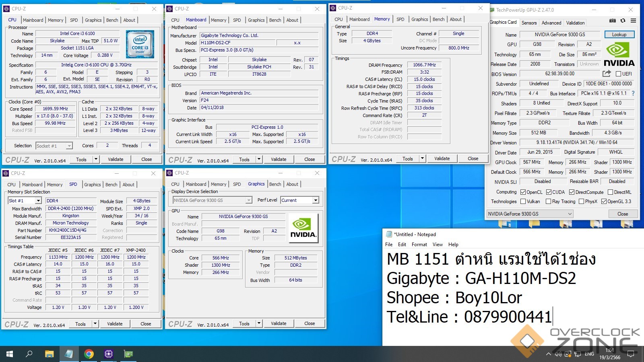Take a GPU-Z screenshot with the camera icon

[612, 21]
